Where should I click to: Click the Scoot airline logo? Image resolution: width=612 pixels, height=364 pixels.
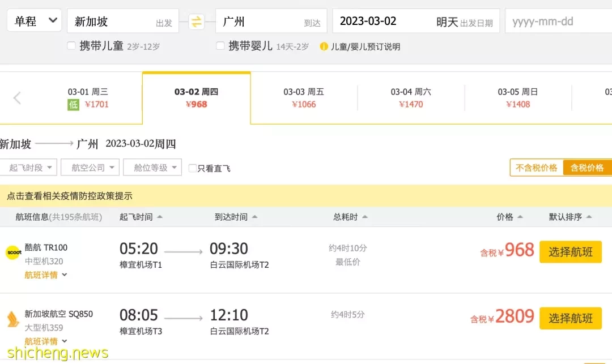[14, 252]
